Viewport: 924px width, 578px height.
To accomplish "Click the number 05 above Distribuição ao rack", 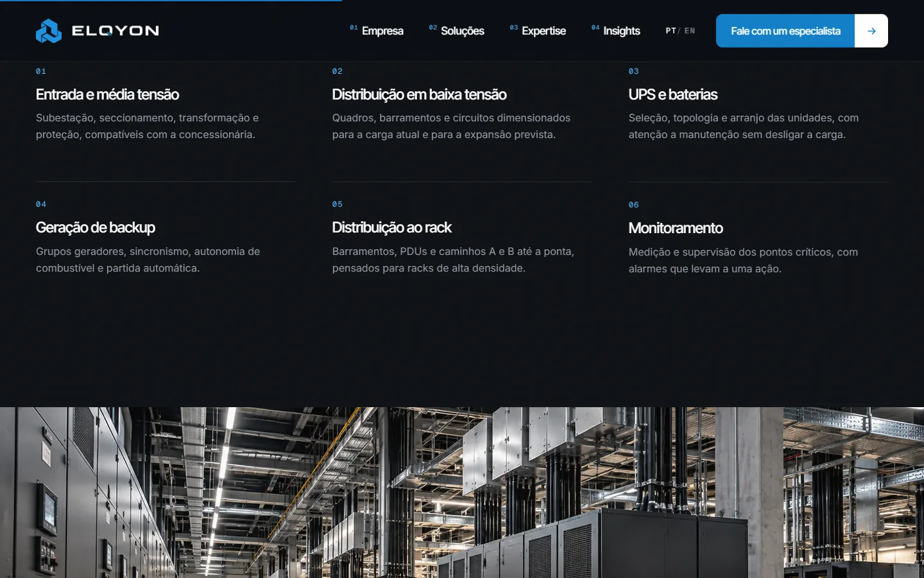I will (338, 204).
